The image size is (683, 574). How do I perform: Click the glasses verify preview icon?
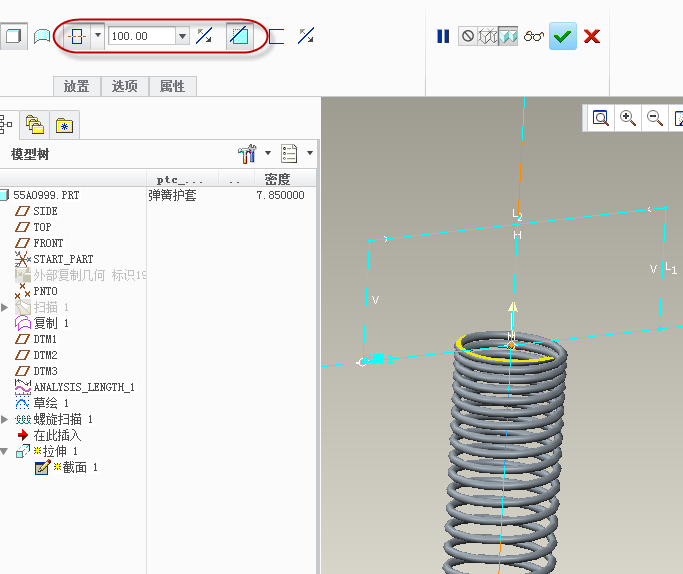tap(534, 36)
